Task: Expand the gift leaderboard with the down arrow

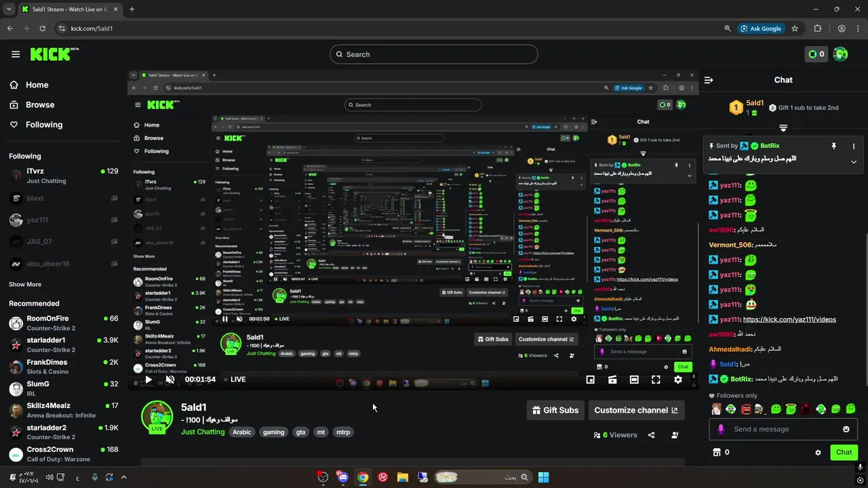Action: click(783, 128)
